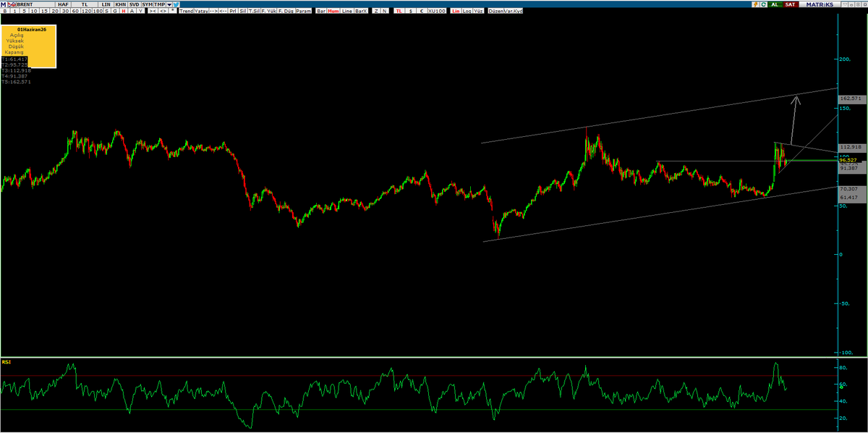Screen dimensions: 868x433
Task: Switch the chart type to Bar
Action: [321, 11]
